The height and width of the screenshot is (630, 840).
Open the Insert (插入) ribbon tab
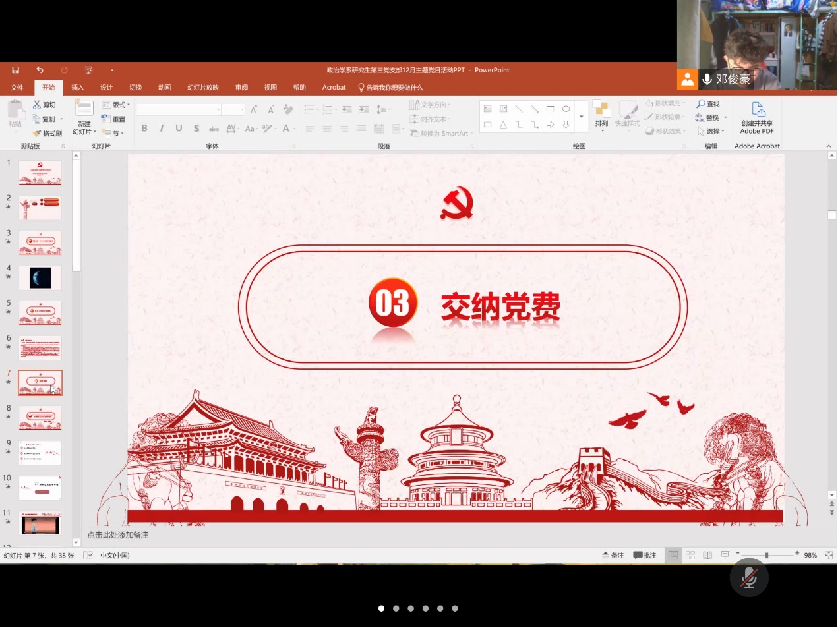point(77,88)
